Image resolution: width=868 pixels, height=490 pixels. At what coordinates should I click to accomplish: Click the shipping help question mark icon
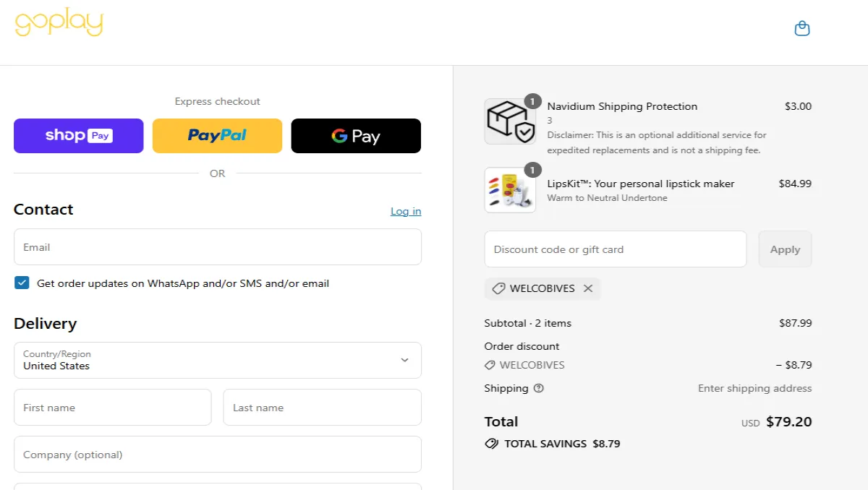point(540,388)
